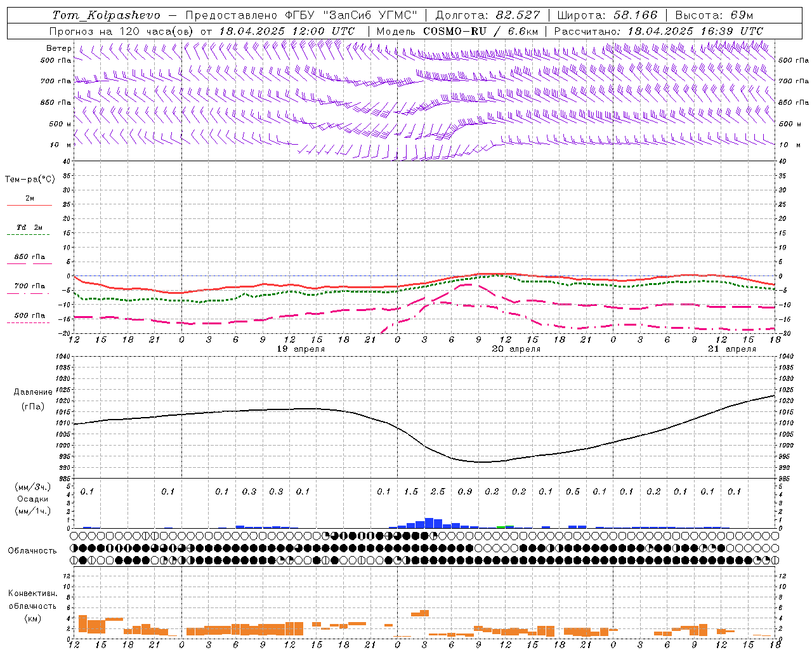Click the 0.9 precipitation total

click(x=465, y=492)
